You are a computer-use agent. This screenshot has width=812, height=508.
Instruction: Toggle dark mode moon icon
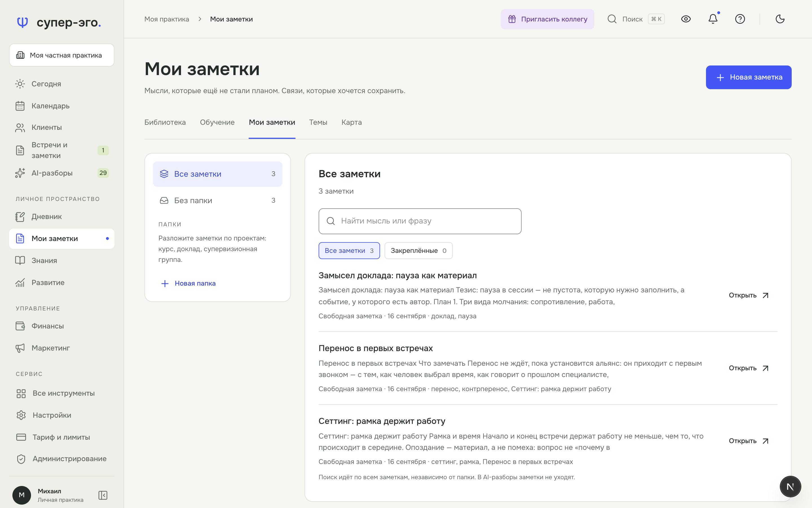click(780, 19)
